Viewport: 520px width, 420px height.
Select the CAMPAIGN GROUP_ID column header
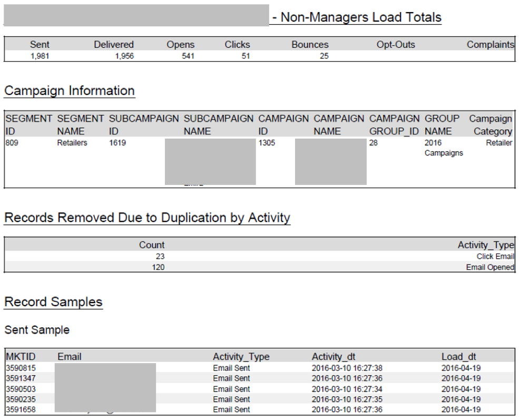tap(394, 125)
